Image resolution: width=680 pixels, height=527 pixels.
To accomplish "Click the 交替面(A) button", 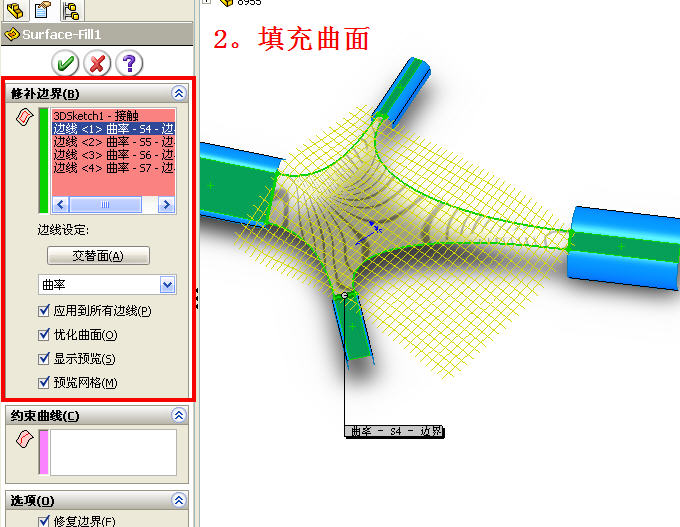I will (x=98, y=255).
